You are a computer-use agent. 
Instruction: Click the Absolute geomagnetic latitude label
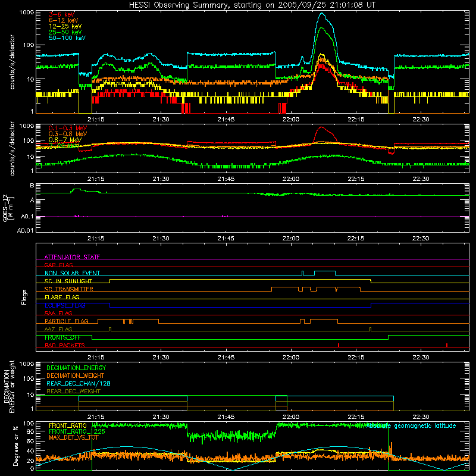411,425
